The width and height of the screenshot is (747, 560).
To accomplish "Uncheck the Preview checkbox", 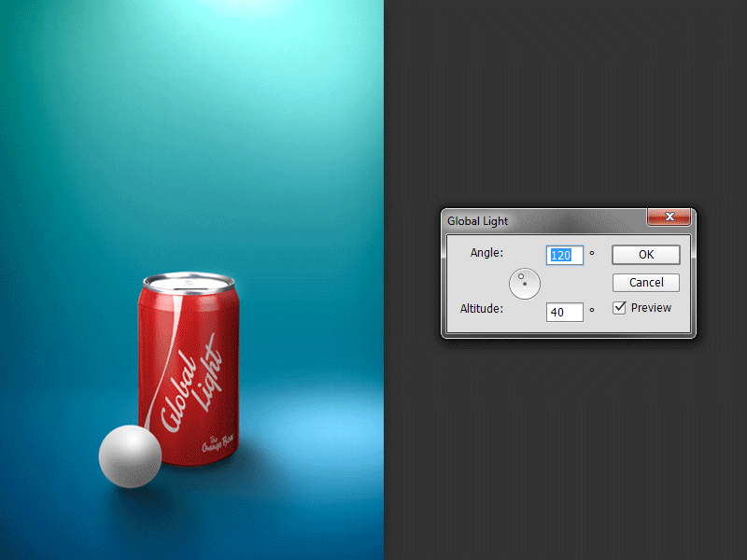I will tap(620, 308).
